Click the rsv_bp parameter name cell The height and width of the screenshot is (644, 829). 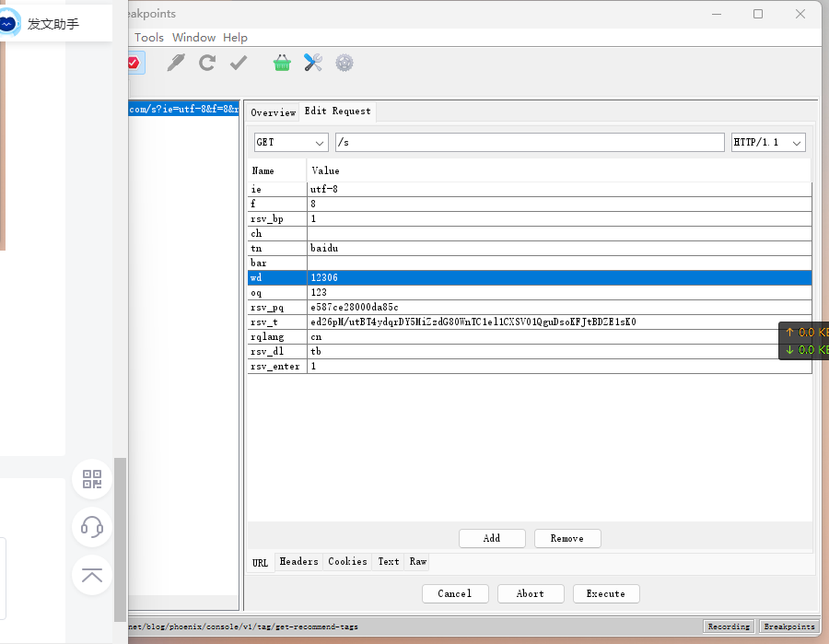pos(277,219)
